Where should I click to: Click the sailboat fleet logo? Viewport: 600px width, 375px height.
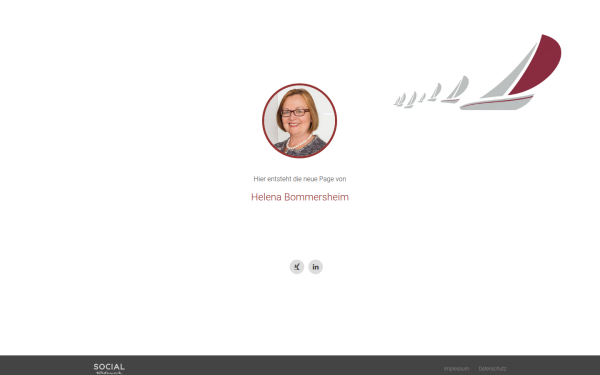click(478, 72)
